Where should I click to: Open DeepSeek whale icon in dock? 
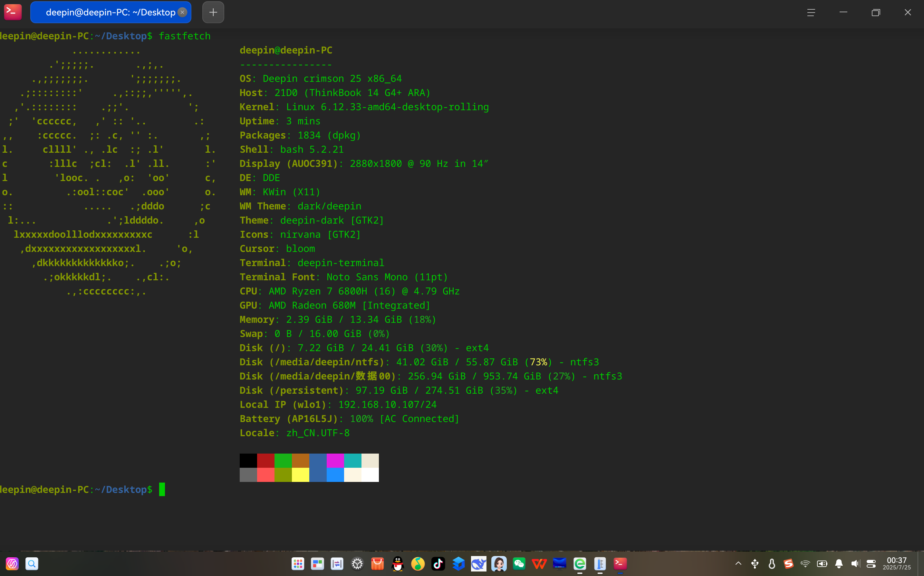click(478, 563)
